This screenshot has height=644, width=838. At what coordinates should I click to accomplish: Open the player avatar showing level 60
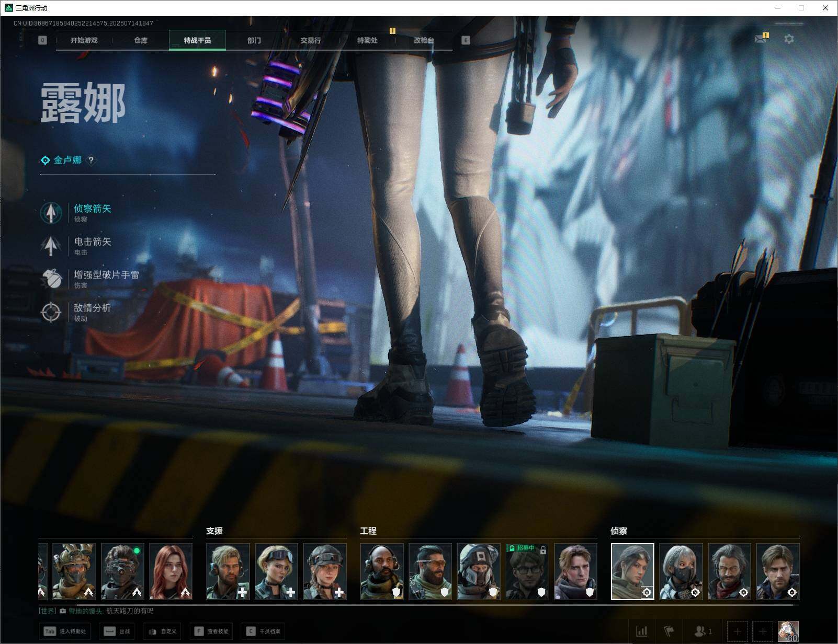[x=788, y=631]
